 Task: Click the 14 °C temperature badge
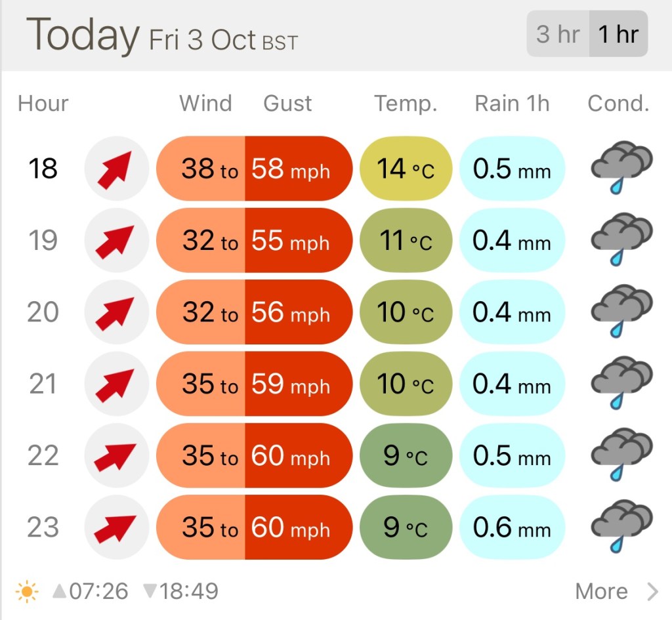pos(406,169)
